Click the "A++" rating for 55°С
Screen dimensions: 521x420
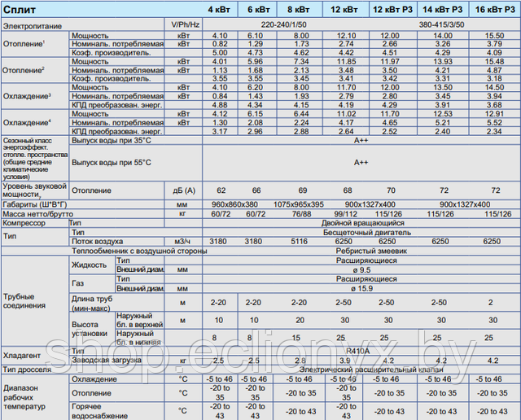click(x=361, y=163)
